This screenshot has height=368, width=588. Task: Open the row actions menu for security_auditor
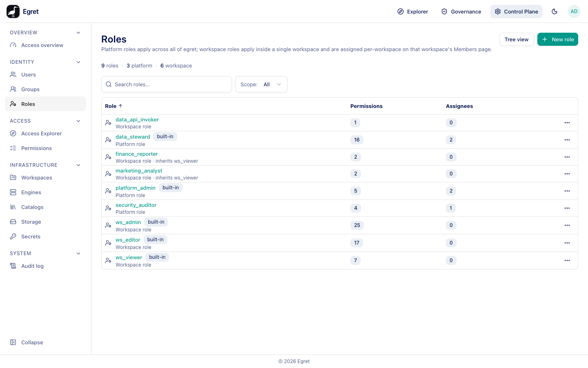567,208
